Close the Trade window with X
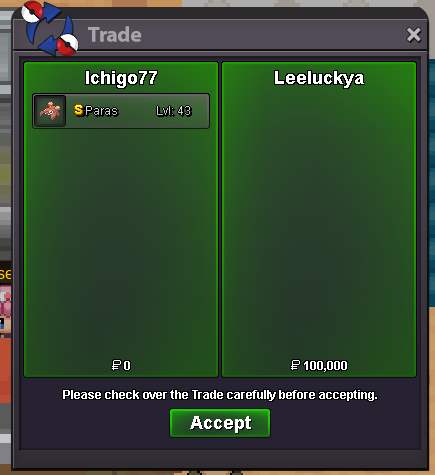This screenshot has height=475, width=435. pyautogui.click(x=414, y=35)
